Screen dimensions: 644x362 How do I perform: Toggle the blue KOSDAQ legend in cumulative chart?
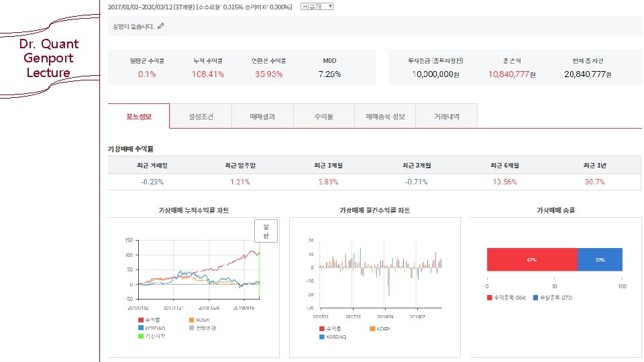152,328
